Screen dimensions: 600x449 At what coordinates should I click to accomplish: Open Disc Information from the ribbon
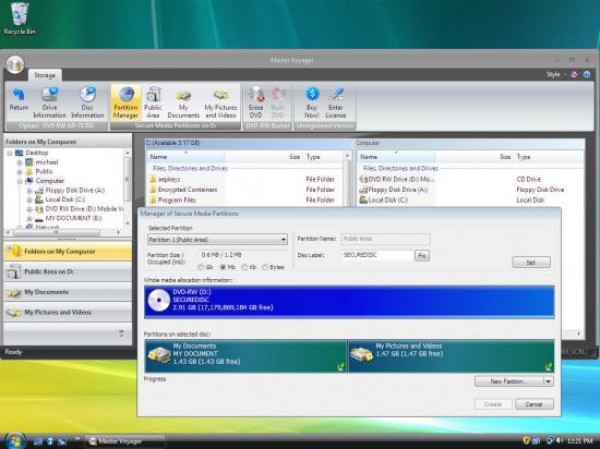tap(88, 99)
